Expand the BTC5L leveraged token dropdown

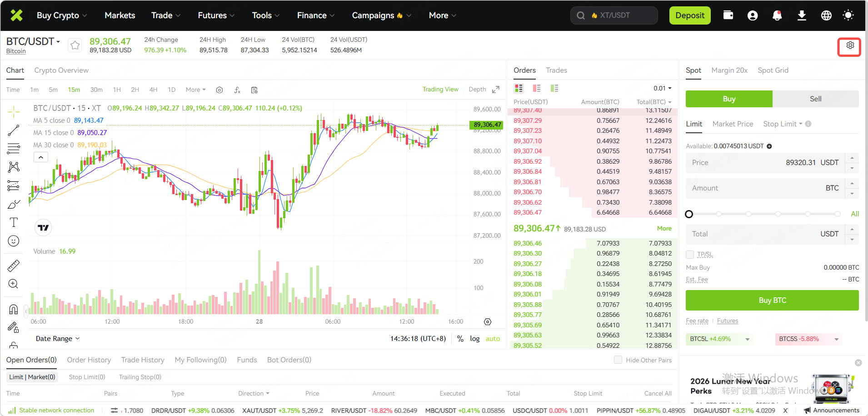747,339
